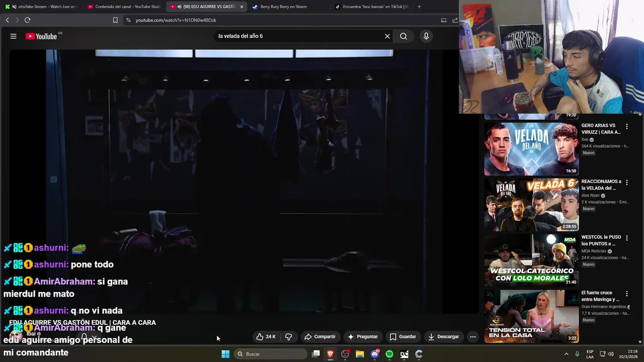The height and width of the screenshot is (362, 644).
Task: Save the video with Guardar
Action: 403,337
